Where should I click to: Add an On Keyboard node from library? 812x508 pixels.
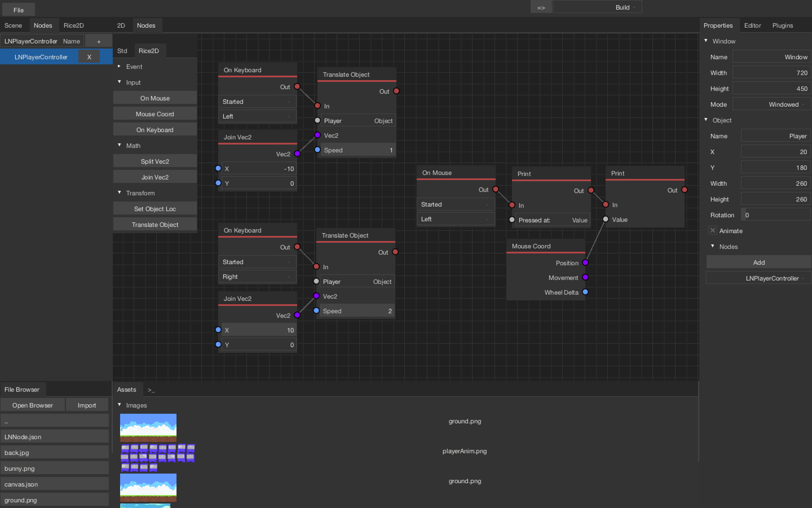155,130
